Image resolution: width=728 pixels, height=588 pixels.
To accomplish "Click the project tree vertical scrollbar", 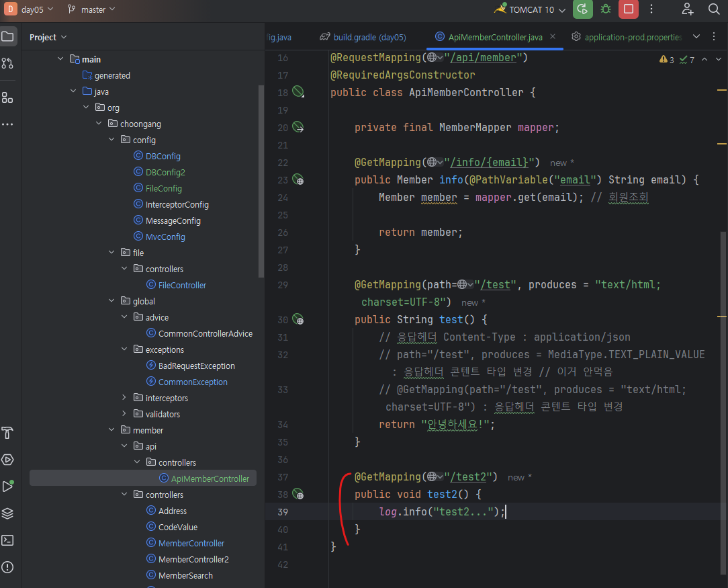I will (261, 181).
